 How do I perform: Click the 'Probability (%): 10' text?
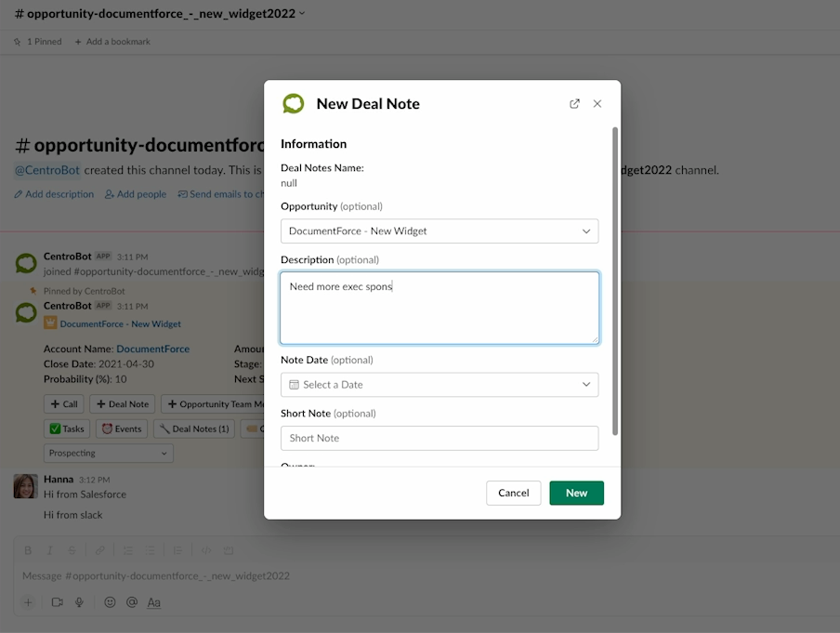[85, 379]
